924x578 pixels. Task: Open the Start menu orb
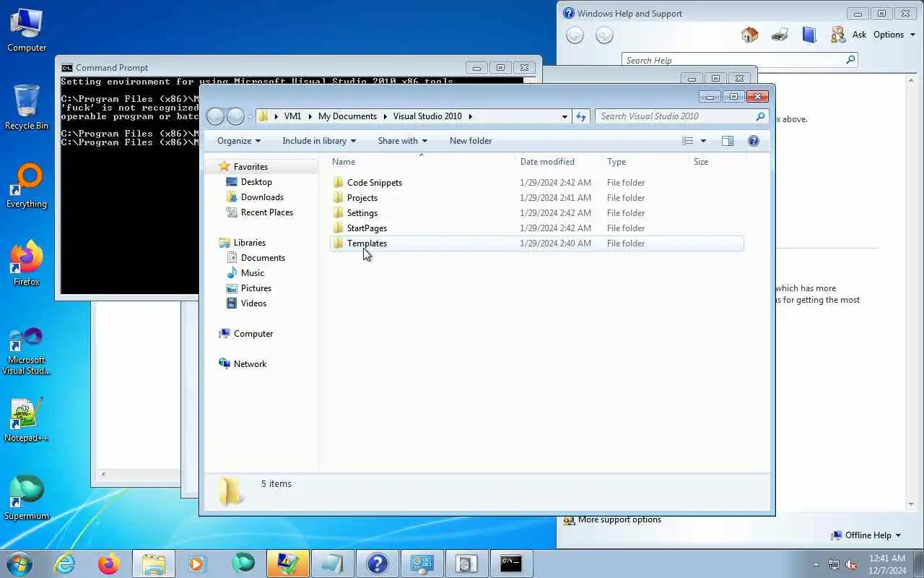pos(19,564)
